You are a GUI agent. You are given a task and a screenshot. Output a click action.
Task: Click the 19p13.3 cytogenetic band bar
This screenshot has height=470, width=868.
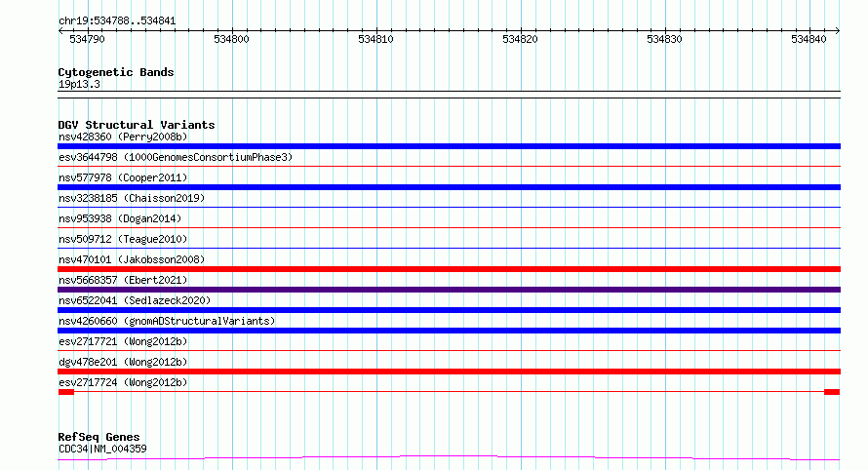[449, 95]
